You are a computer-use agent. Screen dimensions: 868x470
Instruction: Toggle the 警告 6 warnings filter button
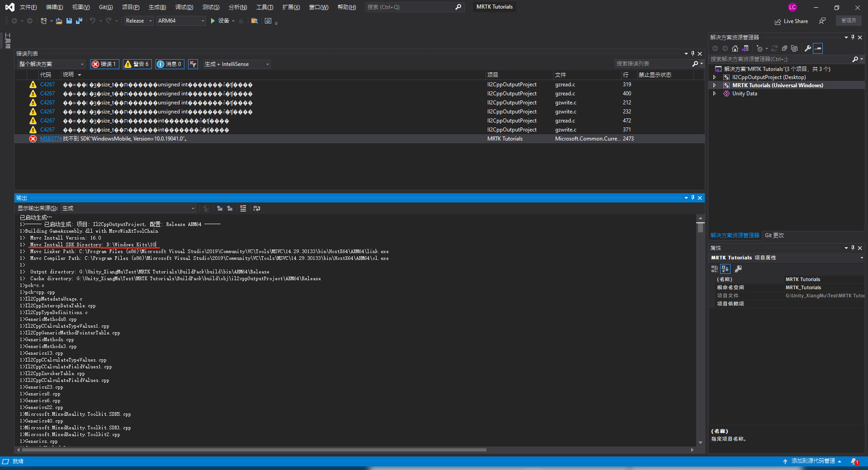coord(137,64)
